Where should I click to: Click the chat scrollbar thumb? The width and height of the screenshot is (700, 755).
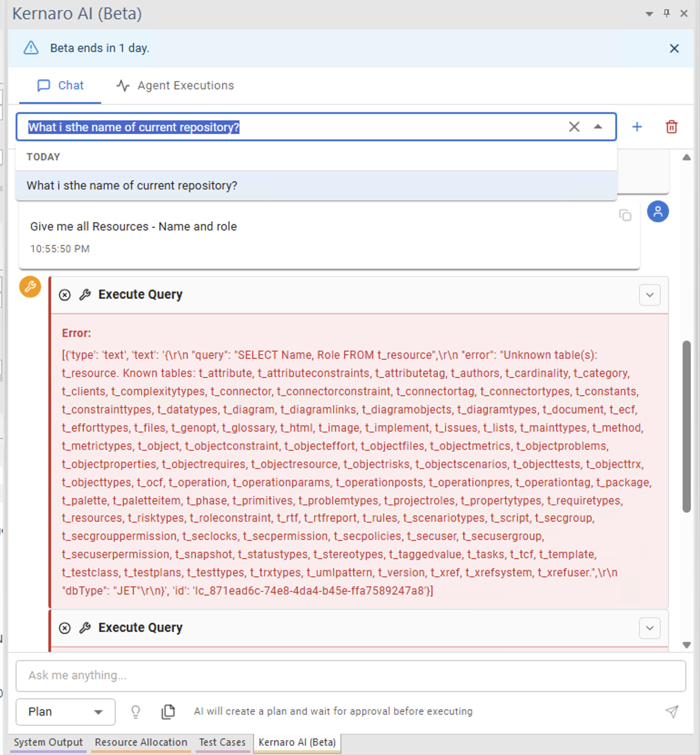pos(686,427)
